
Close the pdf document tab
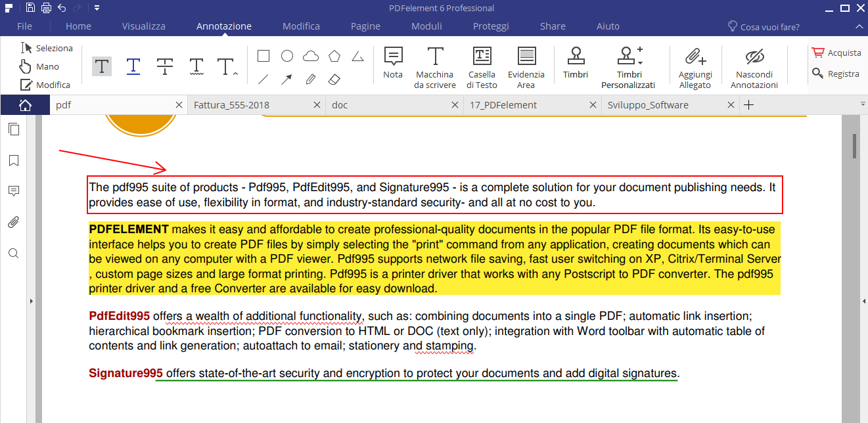[179, 105]
